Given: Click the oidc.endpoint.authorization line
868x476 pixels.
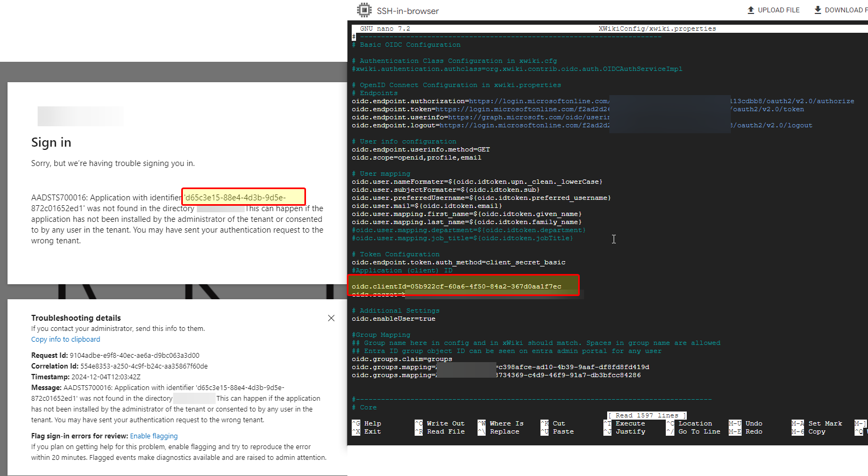Looking at the screenshot, I should point(603,101).
